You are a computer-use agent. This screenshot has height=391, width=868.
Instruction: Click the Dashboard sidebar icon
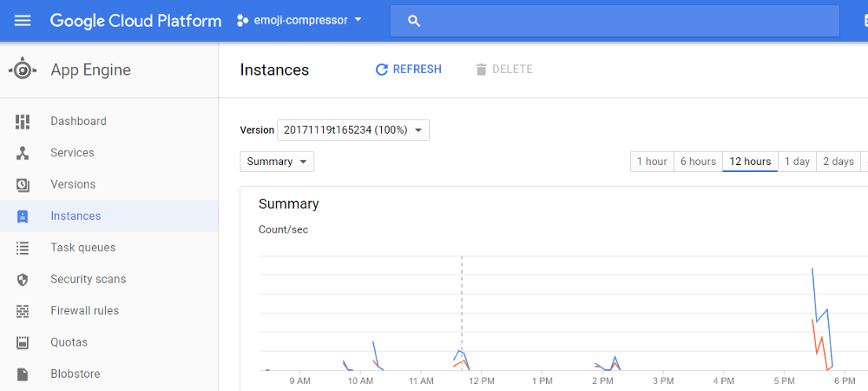[23, 122]
